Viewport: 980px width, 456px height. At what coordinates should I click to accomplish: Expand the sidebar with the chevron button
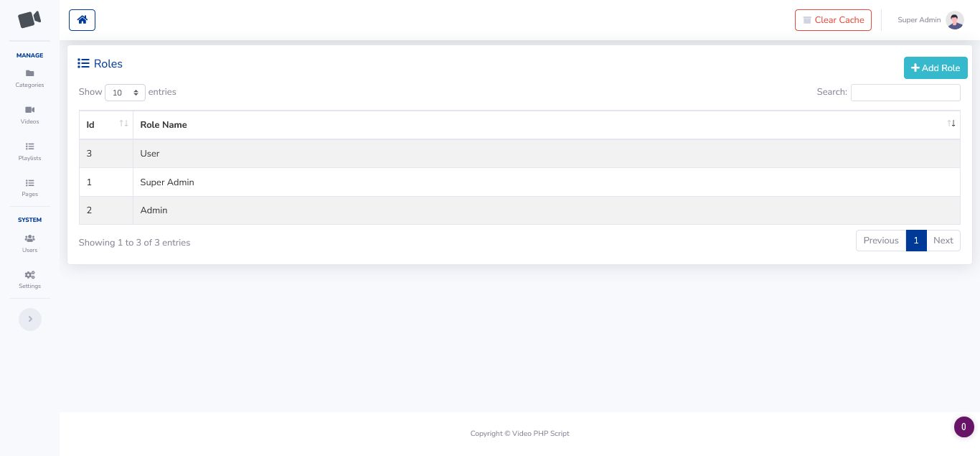click(30, 320)
